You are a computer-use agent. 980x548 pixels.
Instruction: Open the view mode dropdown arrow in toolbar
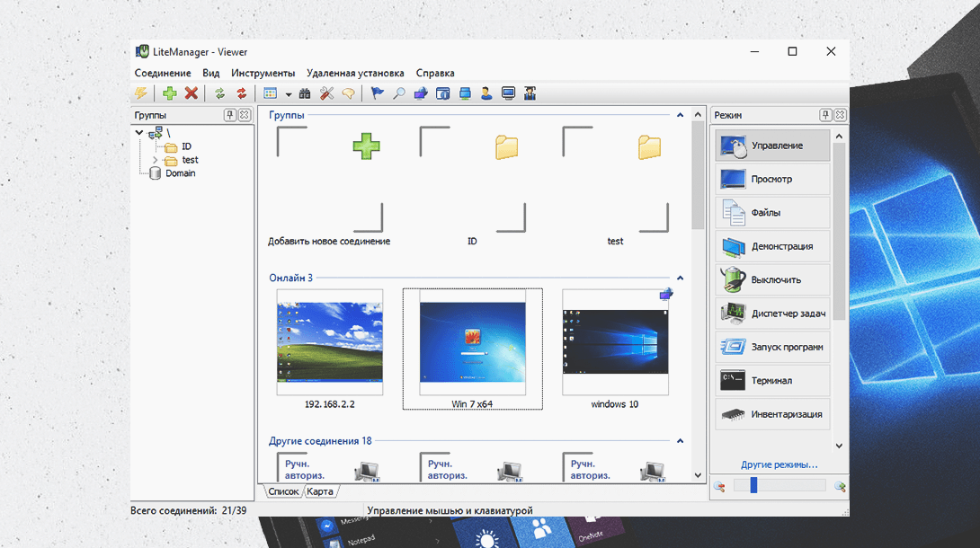pos(289,94)
